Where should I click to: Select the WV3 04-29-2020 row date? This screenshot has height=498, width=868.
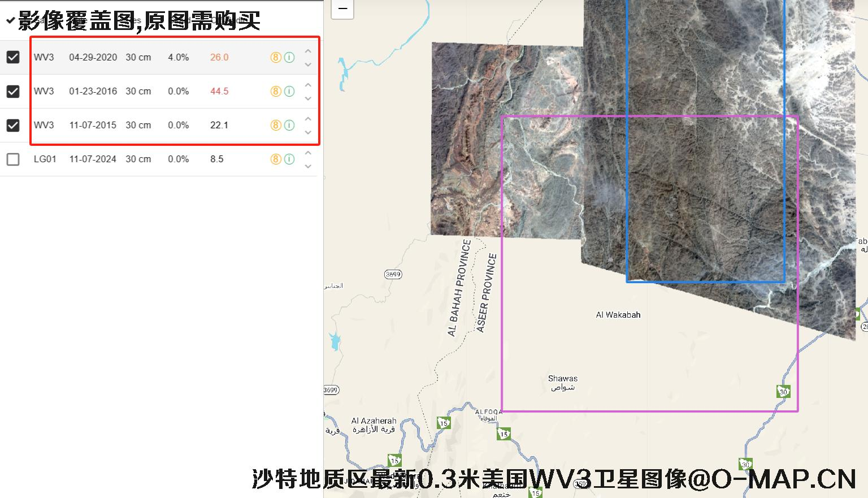[x=93, y=58]
